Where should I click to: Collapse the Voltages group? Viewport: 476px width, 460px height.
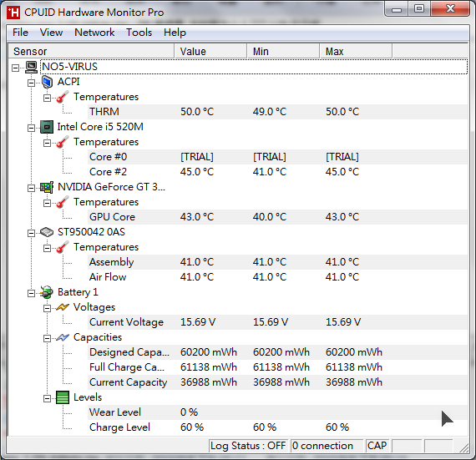pyautogui.click(x=47, y=308)
